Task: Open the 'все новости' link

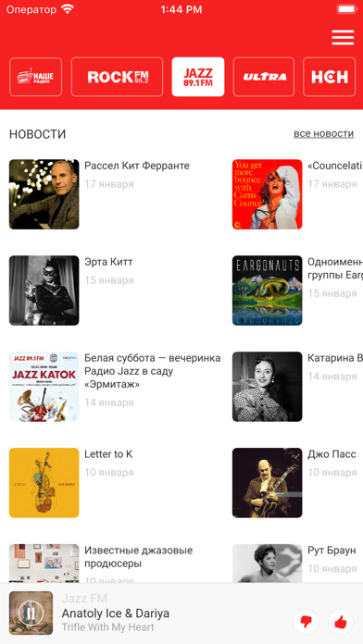Action: [323, 133]
